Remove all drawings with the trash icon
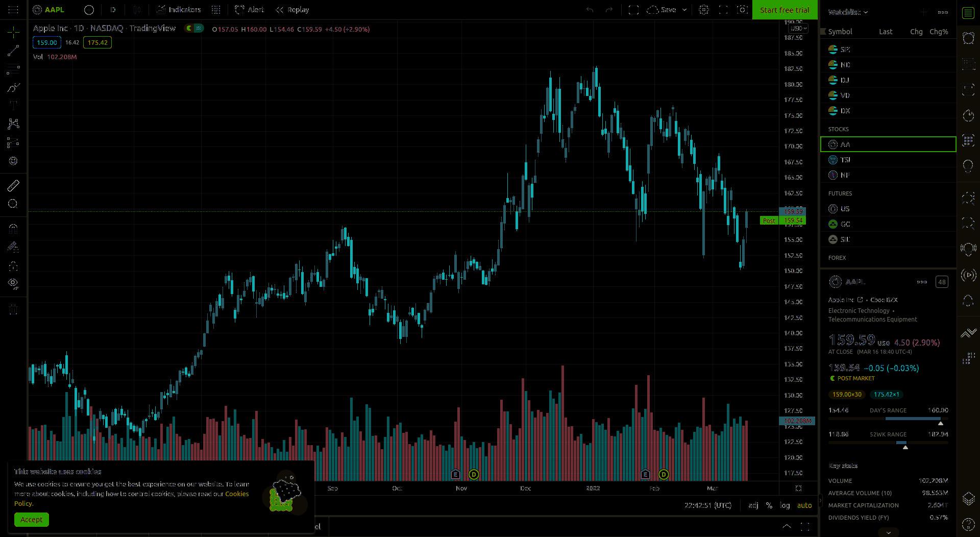Image resolution: width=980 pixels, height=537 pixels. [x=13, y=309]
